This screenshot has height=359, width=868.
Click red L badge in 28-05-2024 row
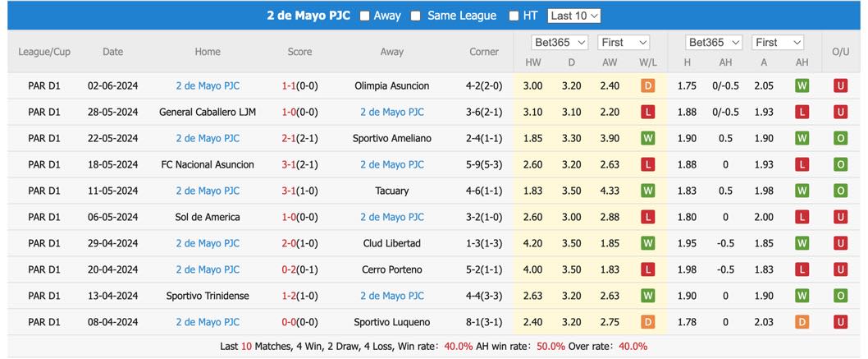647,112
